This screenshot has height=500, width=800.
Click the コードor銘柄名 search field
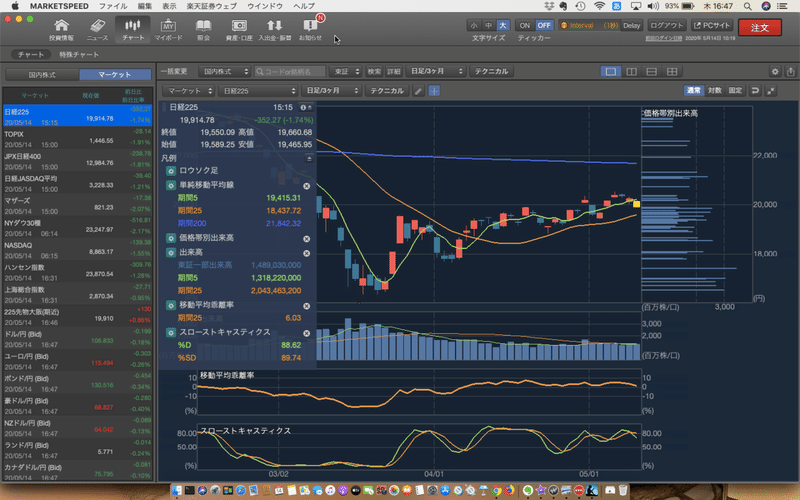[x=290, y=72]
